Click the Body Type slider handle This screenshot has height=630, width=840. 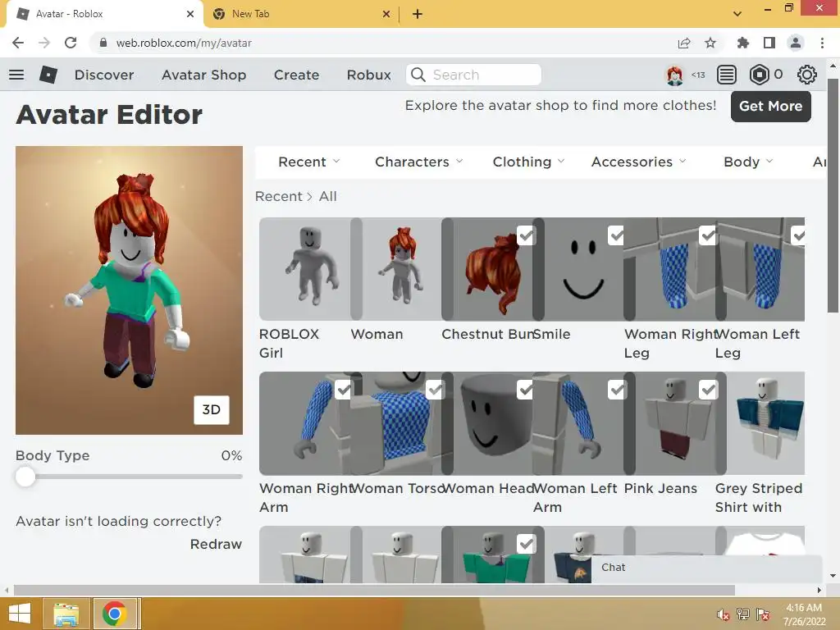click(x=25, y=477)
